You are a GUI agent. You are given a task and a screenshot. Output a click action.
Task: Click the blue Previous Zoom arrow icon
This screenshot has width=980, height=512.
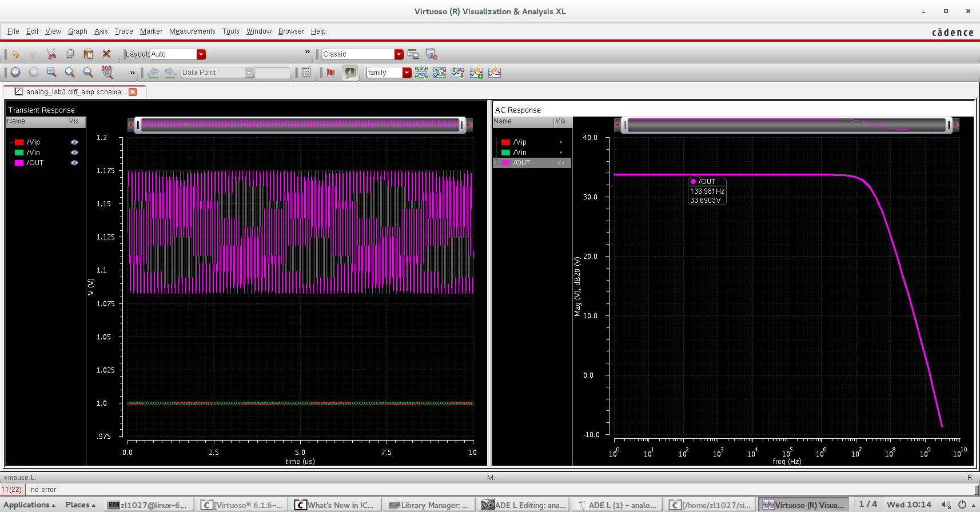[15, 72]
